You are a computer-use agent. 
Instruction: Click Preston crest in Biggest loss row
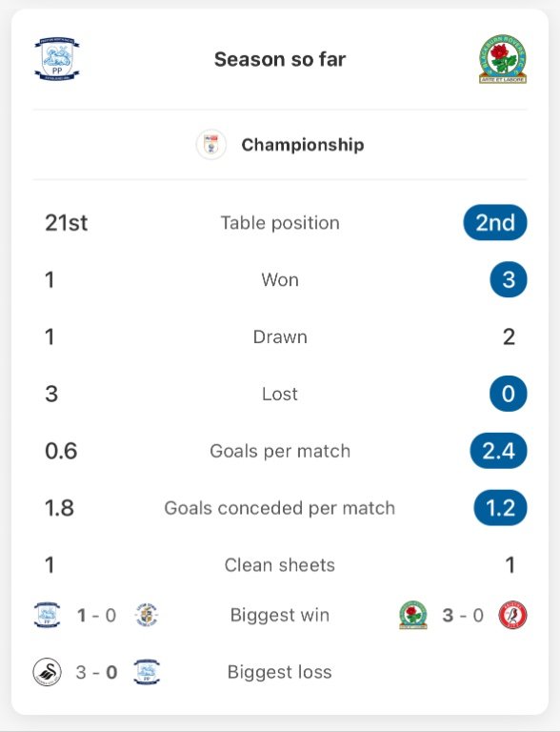pos(147,672)
